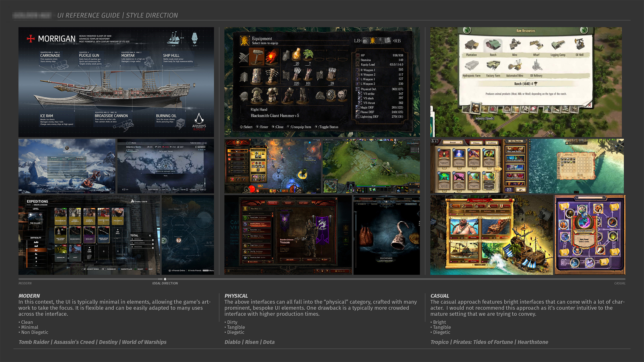The width and height of the screenshot is (644, 362).
Task: Click the Assassin's Creed Rogue logo
Action: (x=199, y=122)
